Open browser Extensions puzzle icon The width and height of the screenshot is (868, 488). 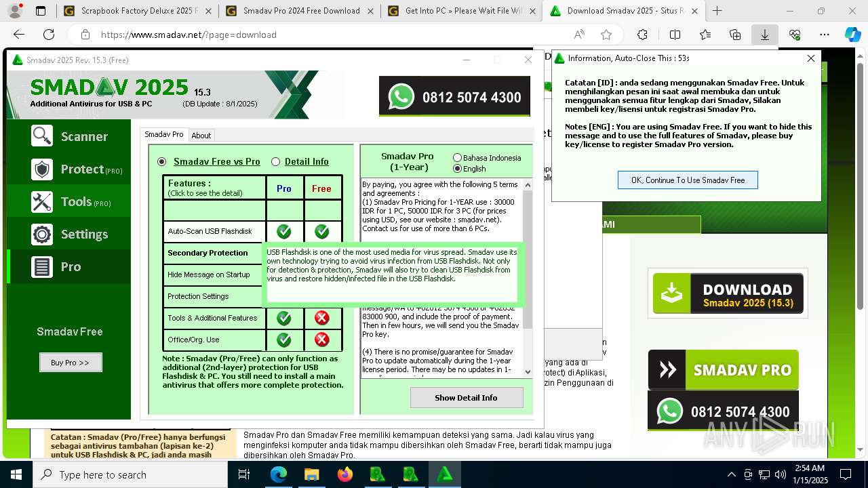pyautogui.click(x=642, y=35)
